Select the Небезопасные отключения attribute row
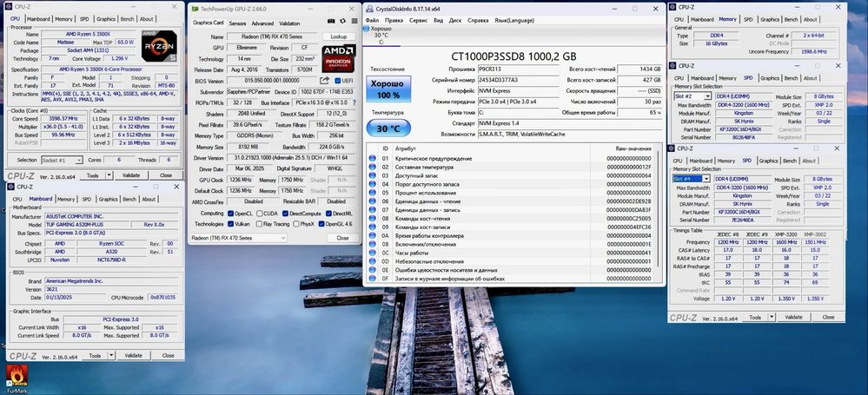Image resolution: width=868 pixels, height=395 pixels. 512,261
